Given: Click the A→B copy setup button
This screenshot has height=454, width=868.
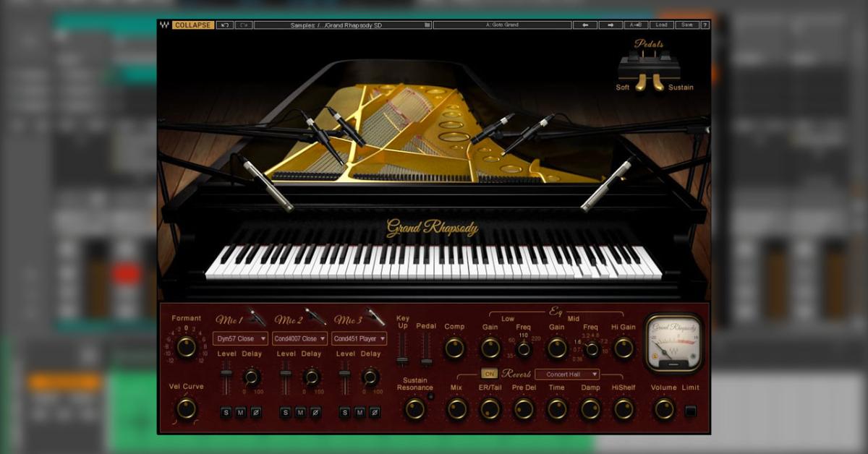Looking at the screenshot, I should point(637,25).
